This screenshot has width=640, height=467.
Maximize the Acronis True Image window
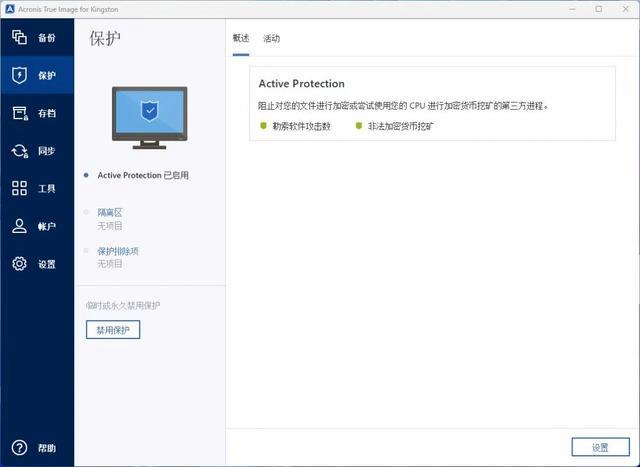(x=598, y=9)
